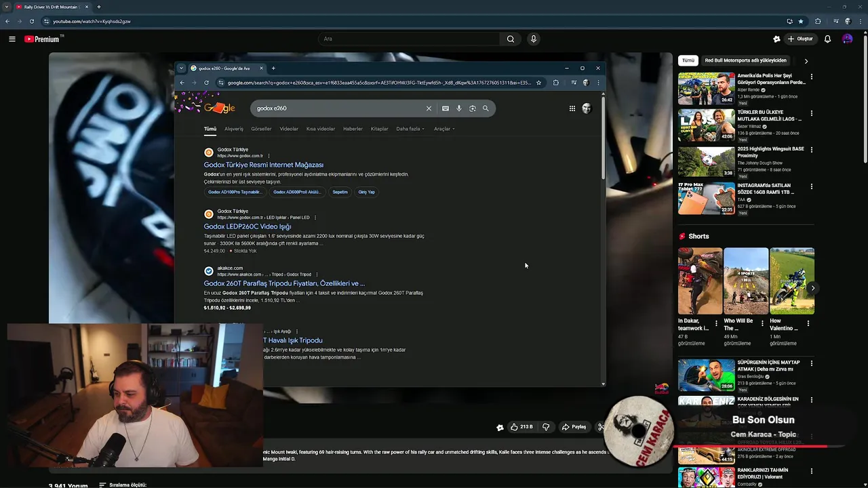Open Amerika'da Polis Her Şeyi video thumbnail
868x488 pixels.
click(706, 88)
